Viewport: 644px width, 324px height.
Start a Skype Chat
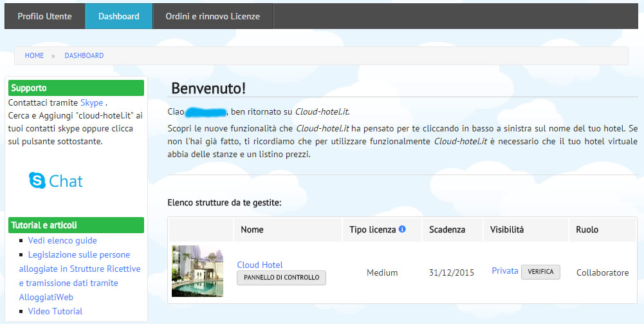pos(56,181)
